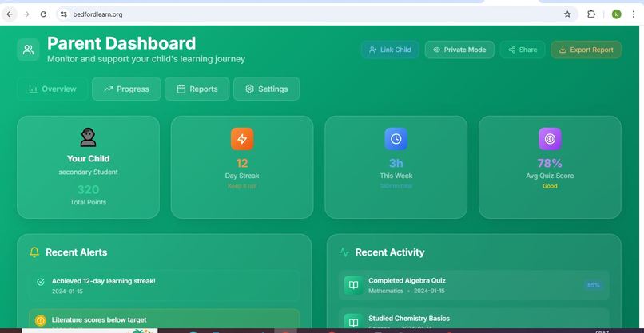Switch to the Overview tab
This screenshot has height=333, width=644.
coord(52,89)
